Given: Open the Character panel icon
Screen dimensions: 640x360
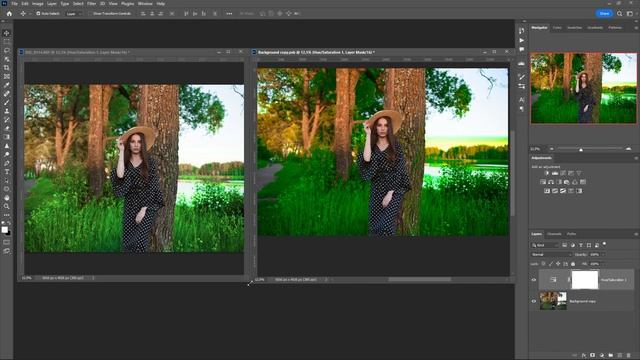Looking at the screenshot, I should 522,100.
